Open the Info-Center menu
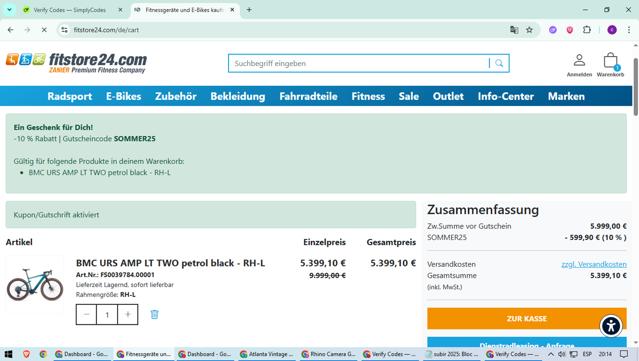 (x=506, y=96)
